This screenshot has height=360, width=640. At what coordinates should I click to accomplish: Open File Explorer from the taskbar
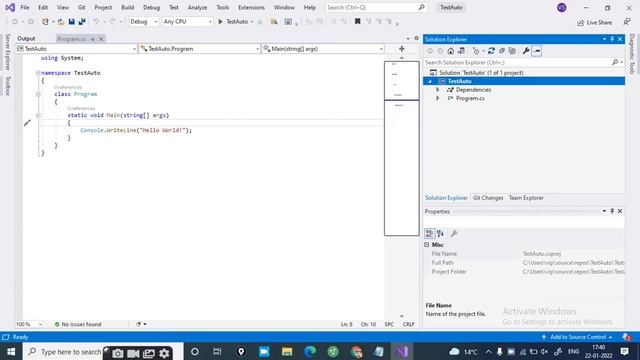(287, 352)
